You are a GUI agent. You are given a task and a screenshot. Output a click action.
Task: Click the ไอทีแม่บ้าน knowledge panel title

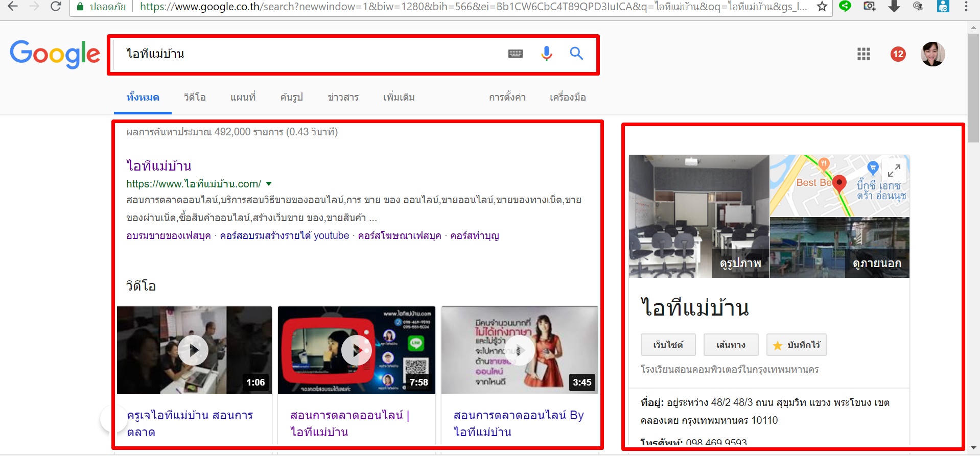[x=695, y=307]
